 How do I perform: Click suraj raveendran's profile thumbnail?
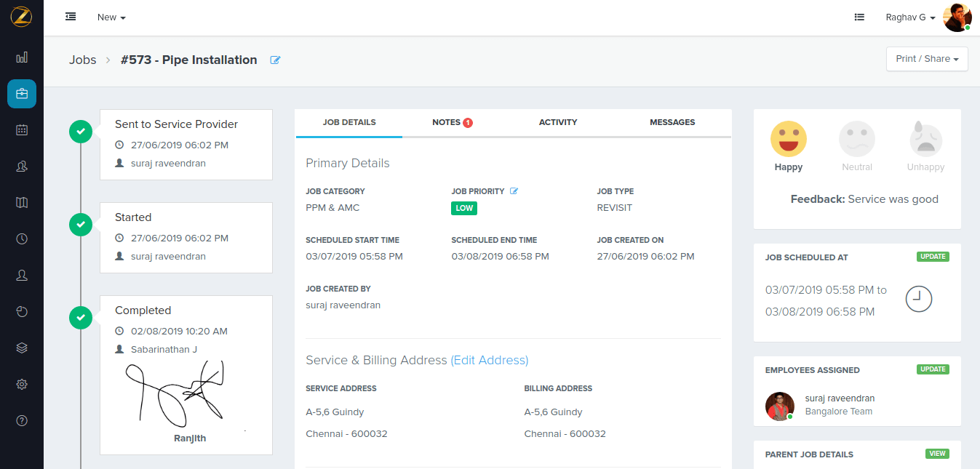779,406
